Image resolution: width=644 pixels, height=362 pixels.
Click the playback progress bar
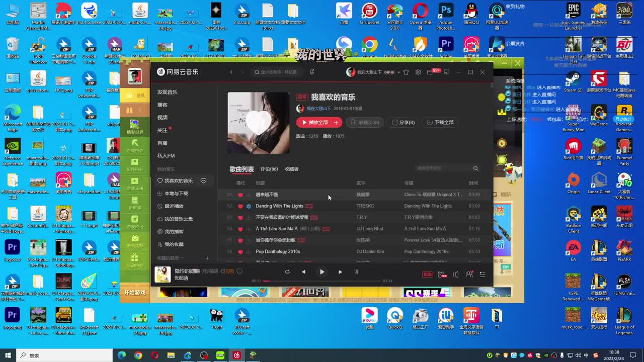point(322,281)
